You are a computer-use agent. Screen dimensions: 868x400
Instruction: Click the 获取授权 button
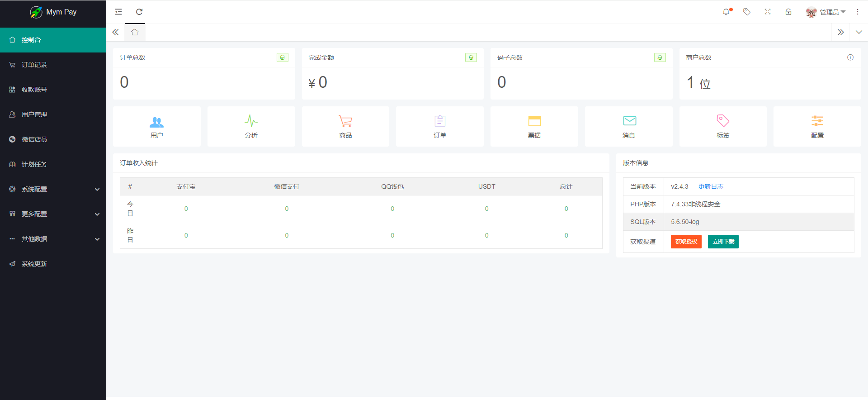tap(686, 242)
